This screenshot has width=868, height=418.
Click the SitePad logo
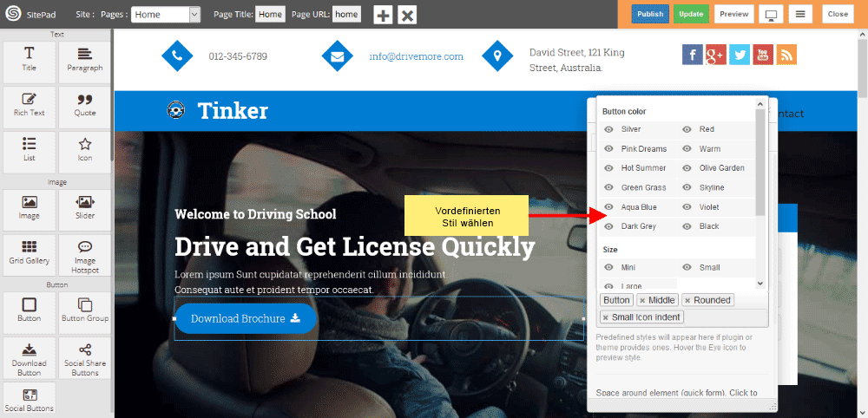[x=13, y=15]
